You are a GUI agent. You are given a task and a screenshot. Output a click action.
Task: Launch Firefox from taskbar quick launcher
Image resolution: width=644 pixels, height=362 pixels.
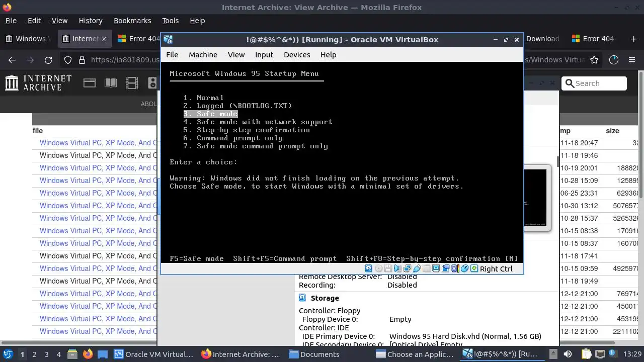coord(88,354)
